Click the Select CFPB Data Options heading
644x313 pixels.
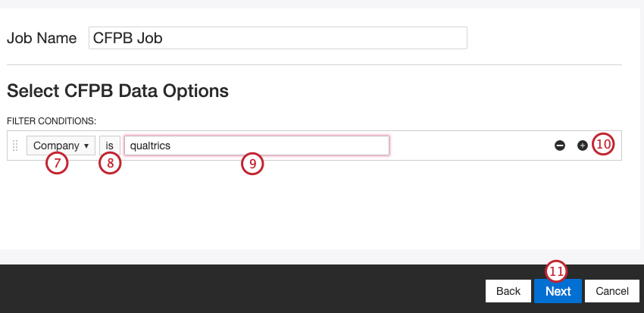[x=117, y=91]
